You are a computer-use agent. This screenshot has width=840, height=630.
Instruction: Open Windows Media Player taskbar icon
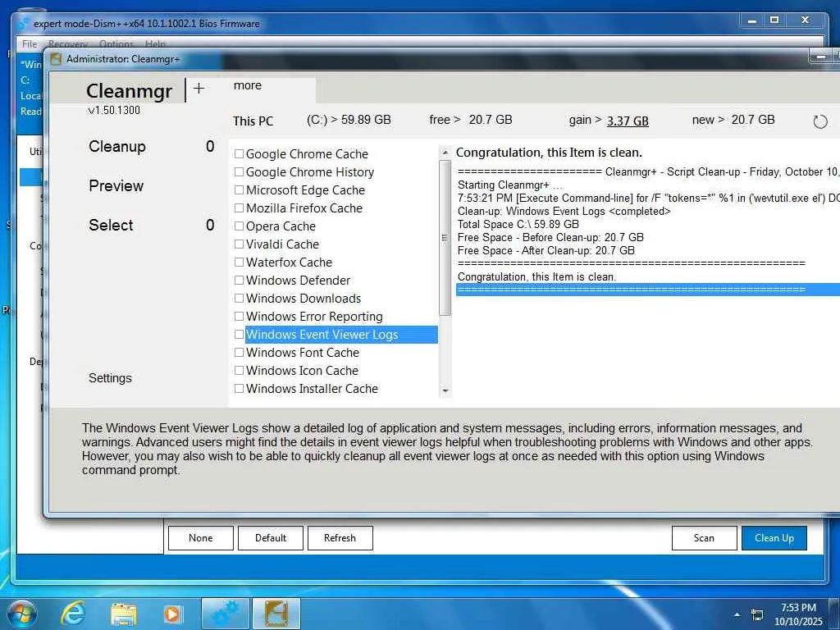click(172, 614)
